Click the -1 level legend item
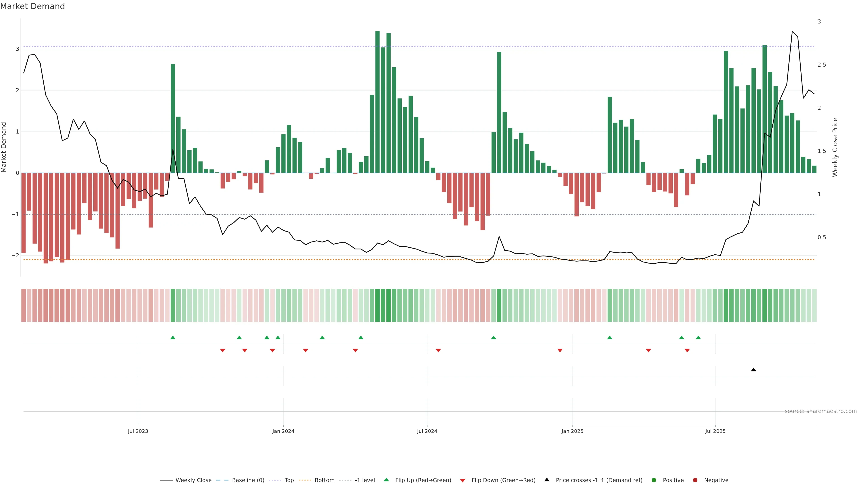868x488 pixels. click(x=365, y=480)
